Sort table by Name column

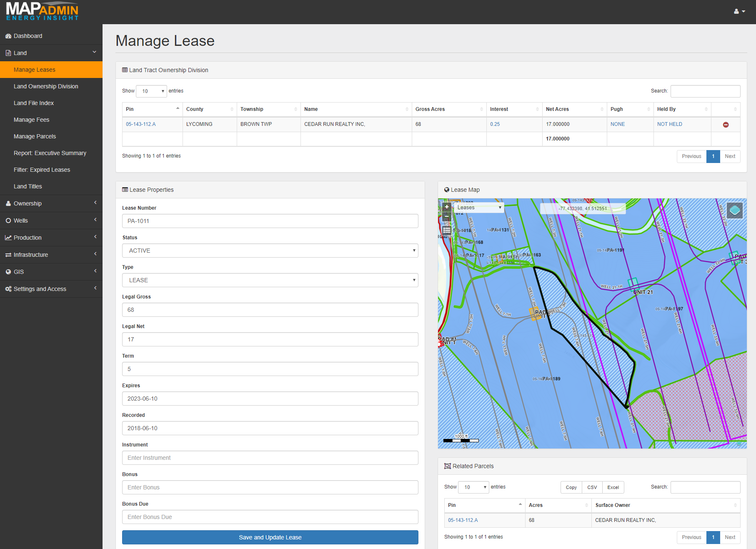point(356,109)
